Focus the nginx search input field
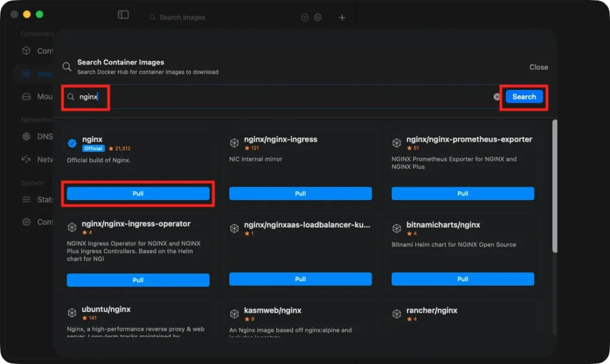This screenshot has width=610, height=364. coord(280,97)
